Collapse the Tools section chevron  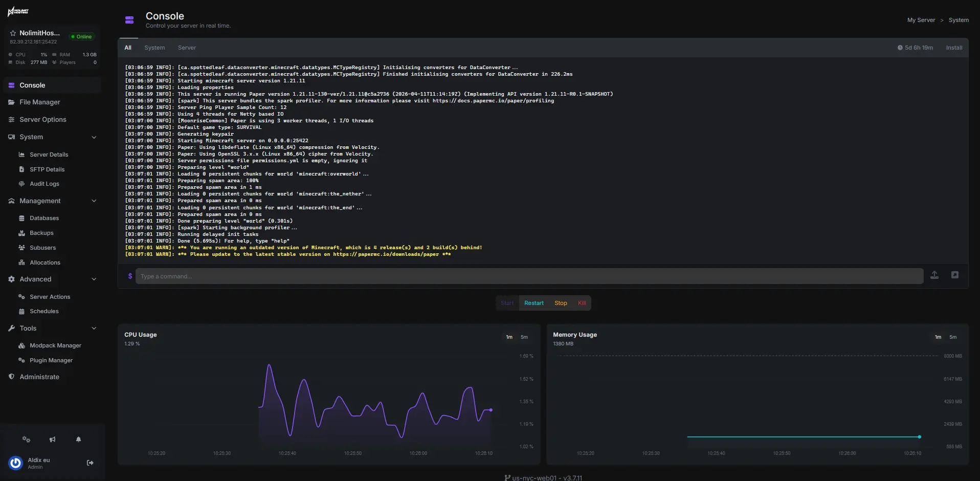pyautogui.click(x=94, y=329)
